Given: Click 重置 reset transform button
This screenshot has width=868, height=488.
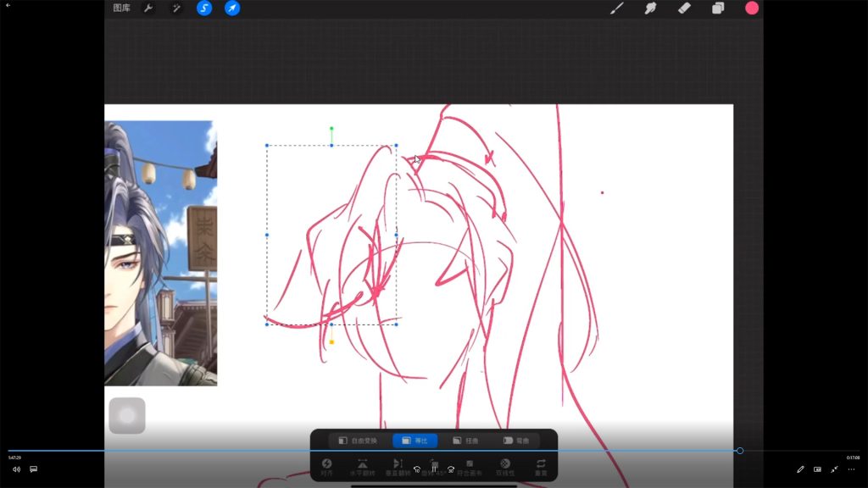Looking at the screenshot, I should 541,467.
